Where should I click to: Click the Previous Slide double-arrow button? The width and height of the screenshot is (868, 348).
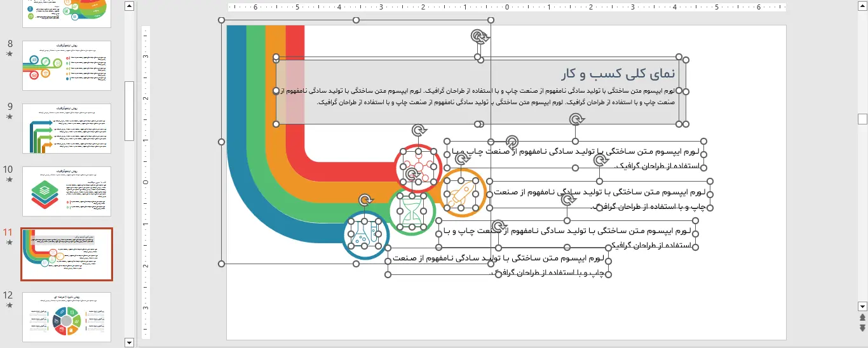[x=862, y=318]
